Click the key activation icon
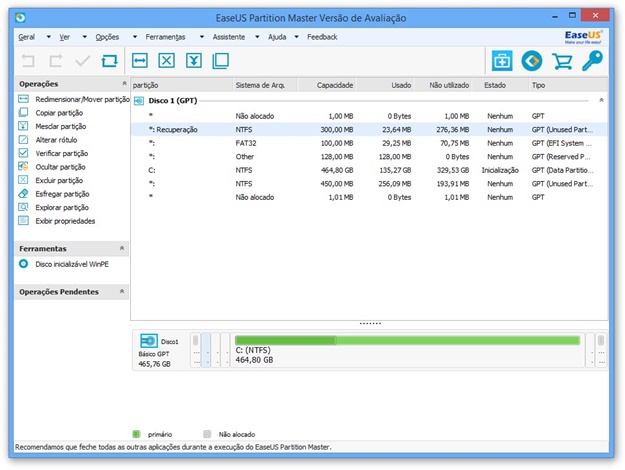The image size is (625, 470). point(592,61)
